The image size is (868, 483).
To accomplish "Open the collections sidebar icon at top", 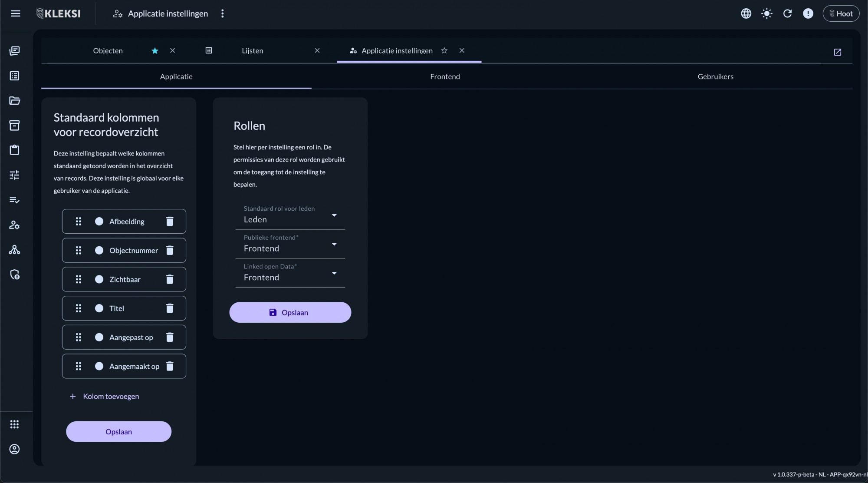I will tap(14, 51).
